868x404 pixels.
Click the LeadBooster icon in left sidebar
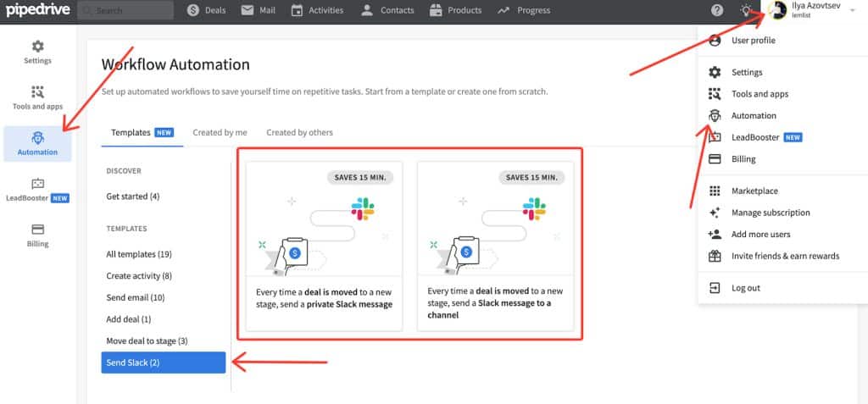point(37,184)
